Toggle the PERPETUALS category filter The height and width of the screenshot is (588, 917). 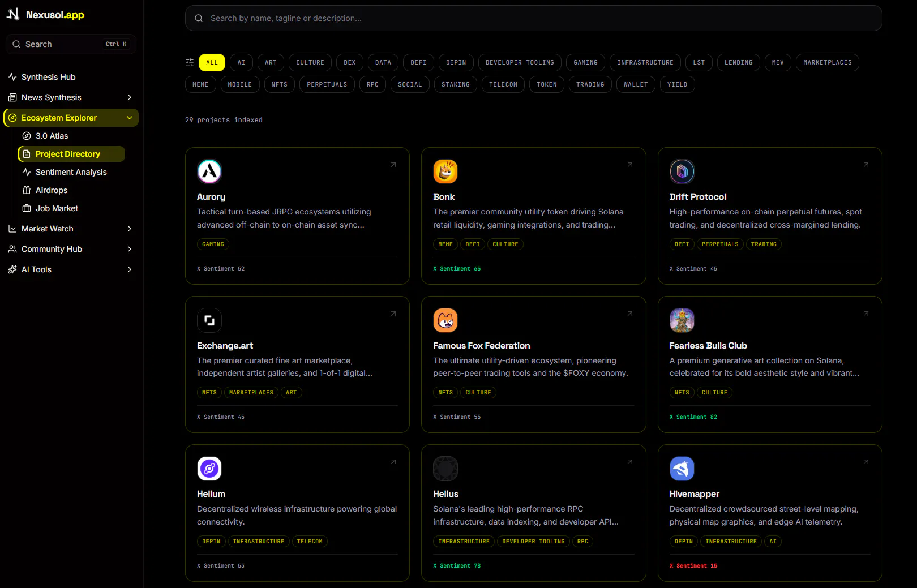point(327,84)
